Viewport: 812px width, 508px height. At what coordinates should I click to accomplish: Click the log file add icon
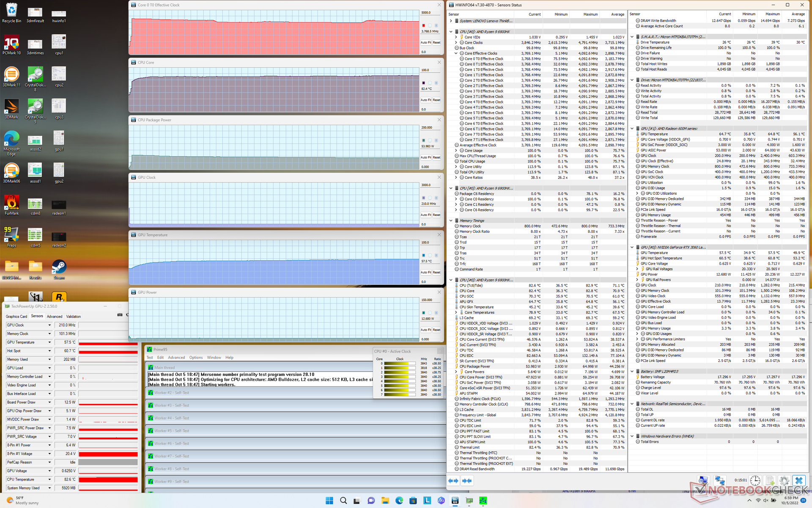click(770, 480)
